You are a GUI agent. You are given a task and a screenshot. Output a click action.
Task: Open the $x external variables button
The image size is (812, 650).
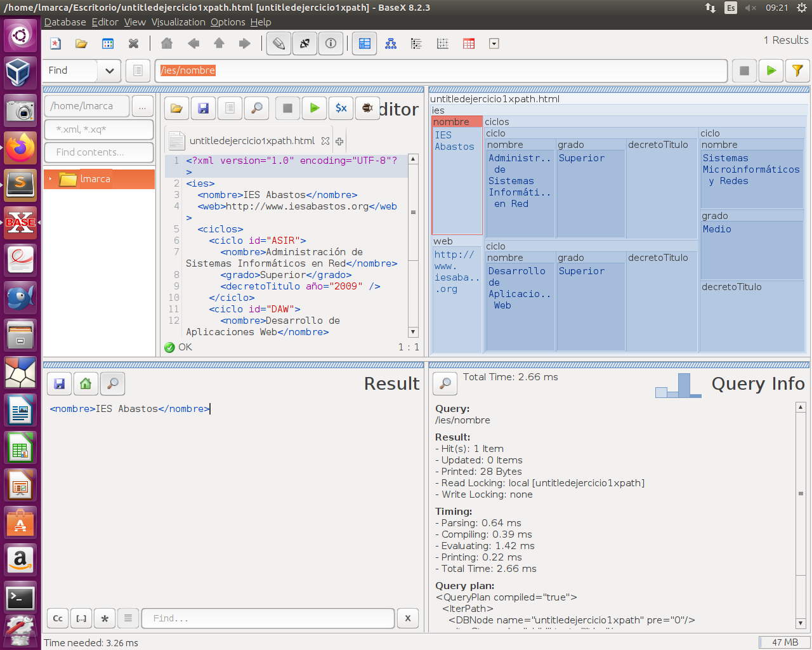point(341,109)
